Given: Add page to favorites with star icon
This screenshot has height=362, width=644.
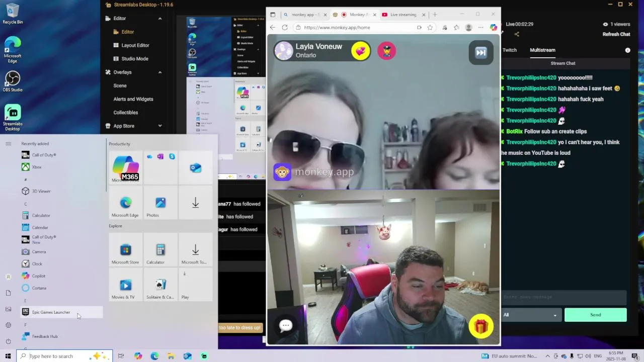Looking at the screenshot, I should (x=430, y=28).
